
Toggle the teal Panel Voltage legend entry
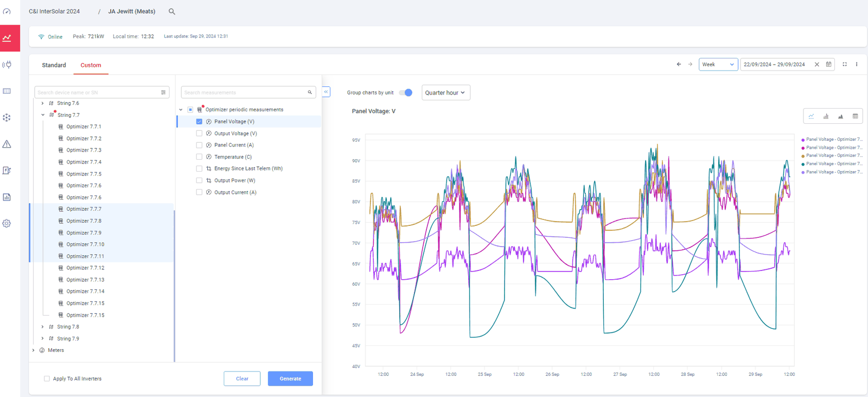click(x=832, y=164)
